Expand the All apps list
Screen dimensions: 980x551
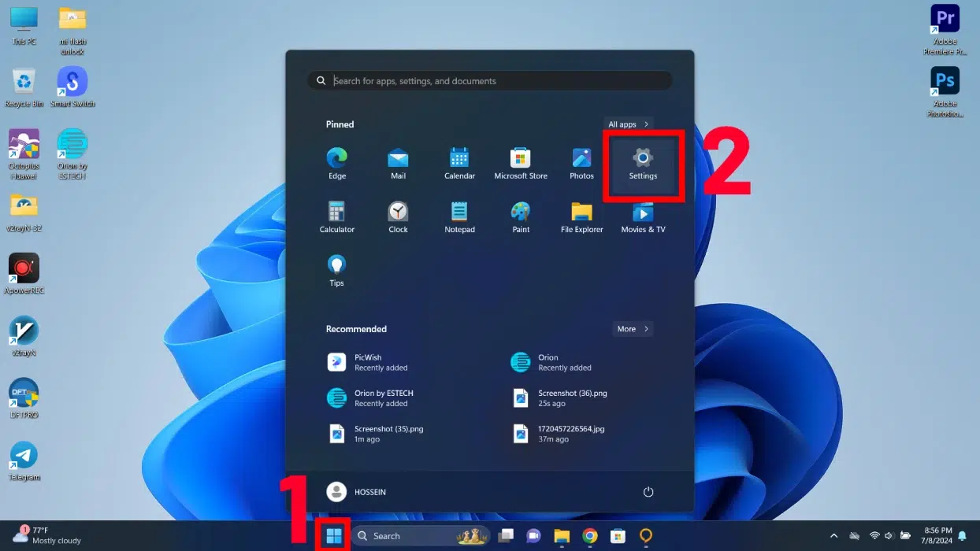[628, 124]
